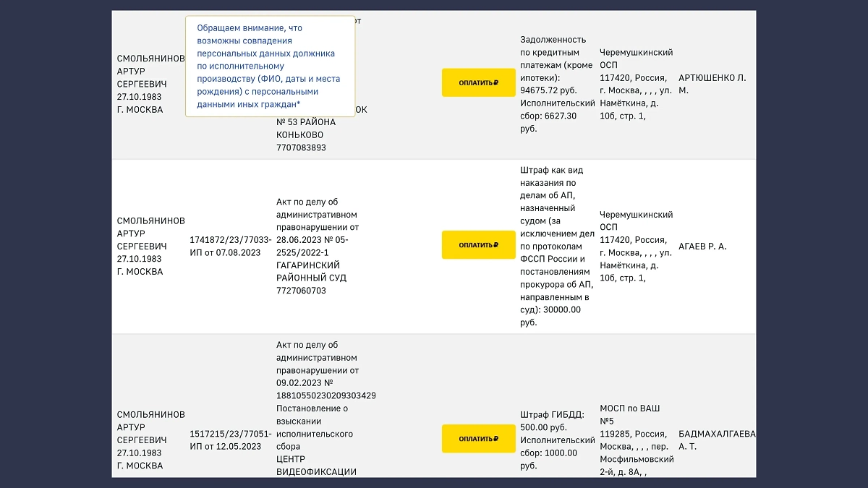Click the personal data coincidence notice tooltip

270,67
